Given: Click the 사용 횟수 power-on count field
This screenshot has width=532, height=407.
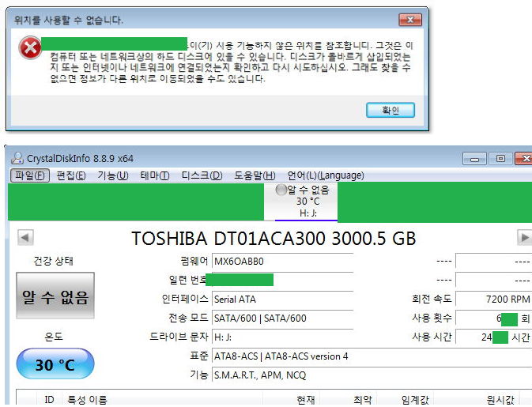Looking at the screenshot, I should click(x=493, y=318).
